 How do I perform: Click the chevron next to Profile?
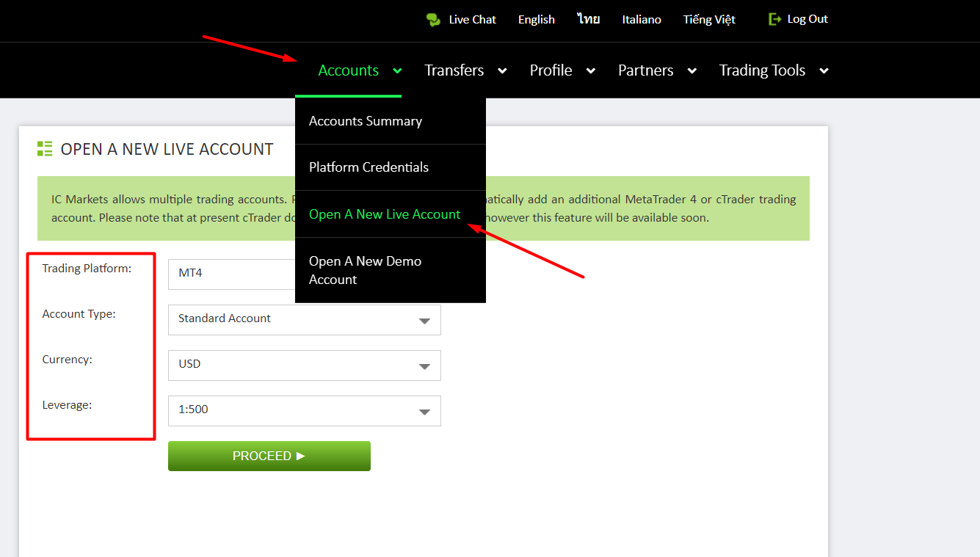point(590,71)
